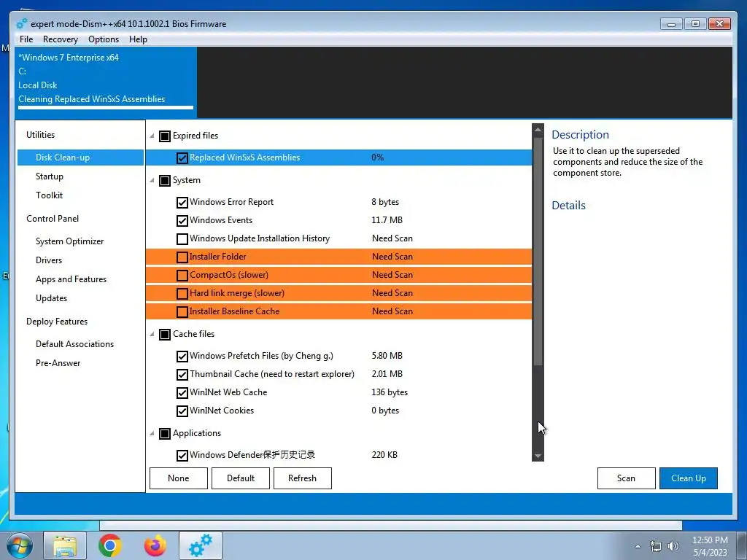Screen dimensions: 747x560
Task: Enable Installer Baseline Cache checkbox
Action: pos(182,312)
